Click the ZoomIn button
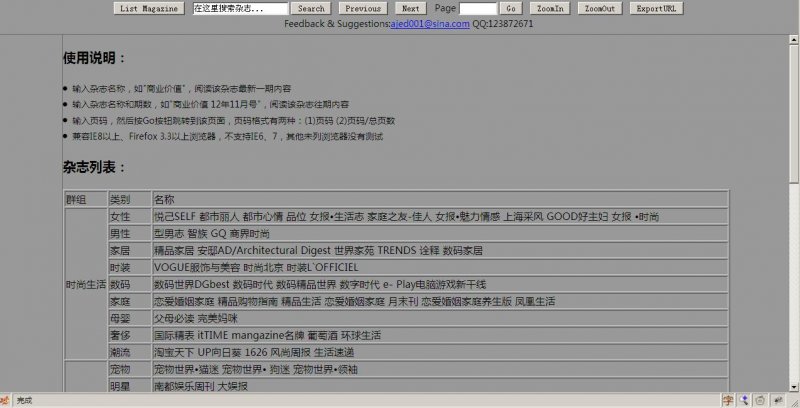This screenshot has width=800, height=408. [550, 8]
